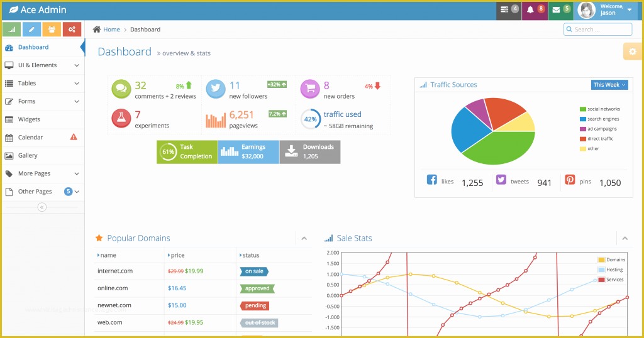Screen dimensions: 644x338
Task: Click the Home breadcrumb house icon
Action: point(97,29)
